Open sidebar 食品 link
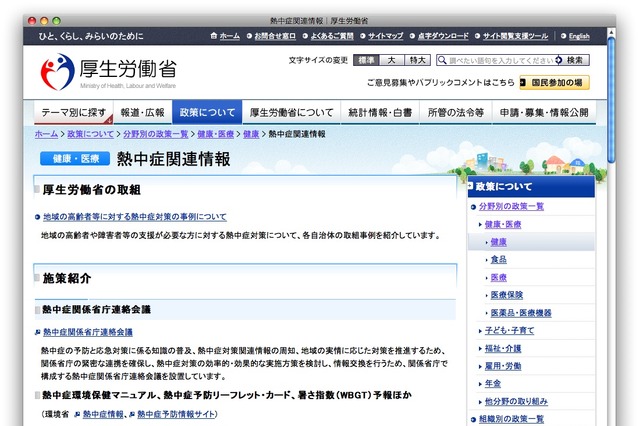 click(x=498, y=260)
